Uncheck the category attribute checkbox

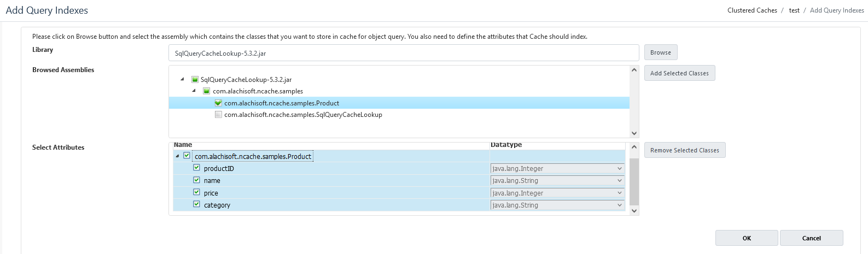pos(196,204)
